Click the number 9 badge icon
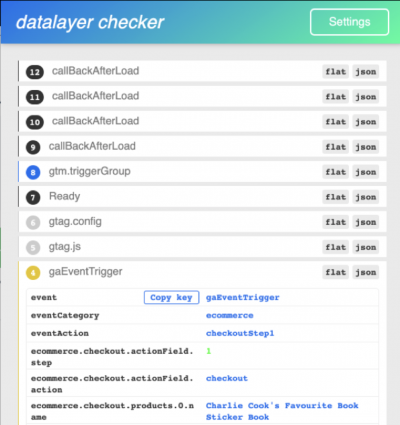This screenshot has height=425, width=400. tap(33, 147)
